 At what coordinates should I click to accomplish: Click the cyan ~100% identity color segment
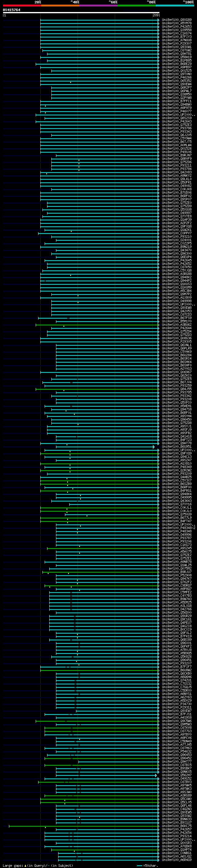coord(175,6)
